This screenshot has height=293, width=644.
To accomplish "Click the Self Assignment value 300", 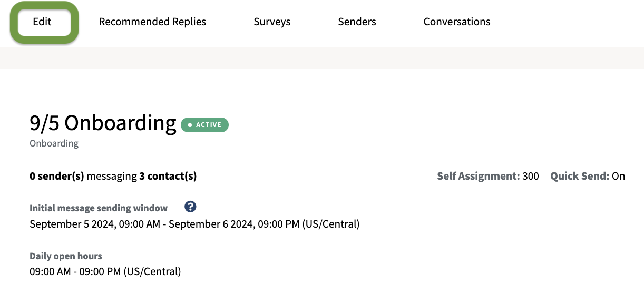I will click(530, 176).
